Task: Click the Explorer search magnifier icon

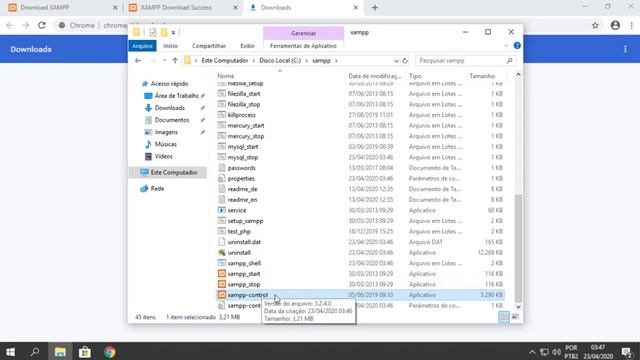Action: (x=509, y=61)
